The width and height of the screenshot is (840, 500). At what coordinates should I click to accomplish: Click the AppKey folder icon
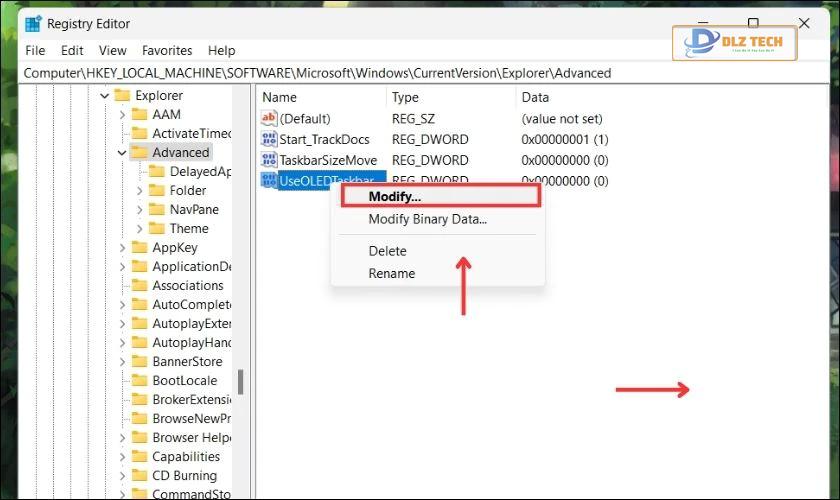tap(139, 247)
